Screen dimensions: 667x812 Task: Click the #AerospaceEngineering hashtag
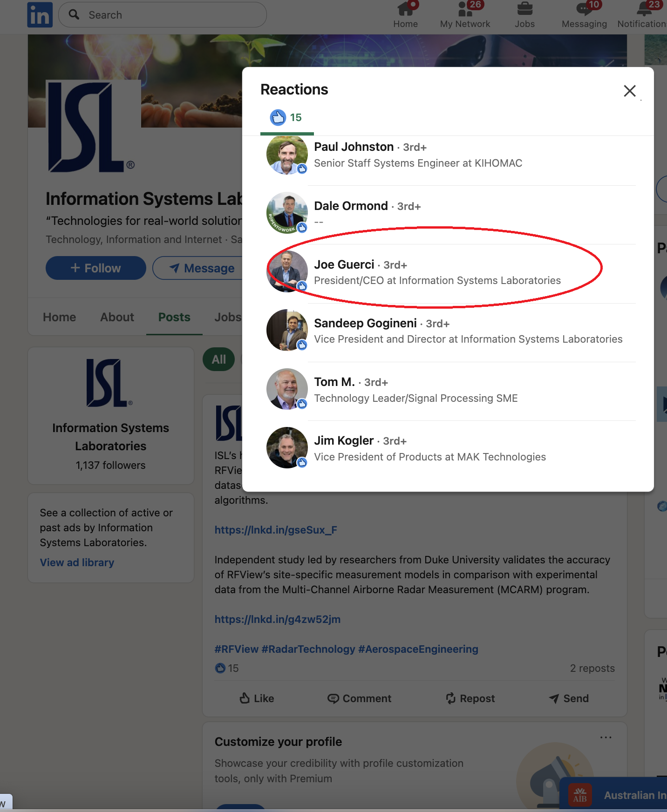click(x=418, y=649)
